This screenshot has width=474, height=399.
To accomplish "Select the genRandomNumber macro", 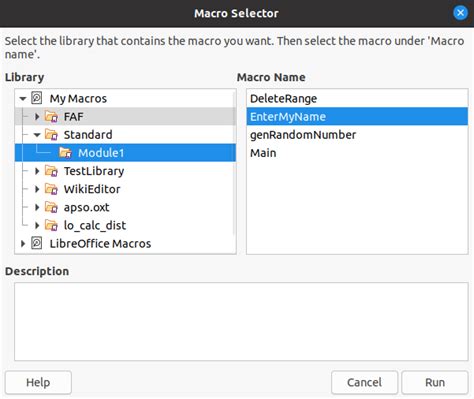I will click(357, 135).
